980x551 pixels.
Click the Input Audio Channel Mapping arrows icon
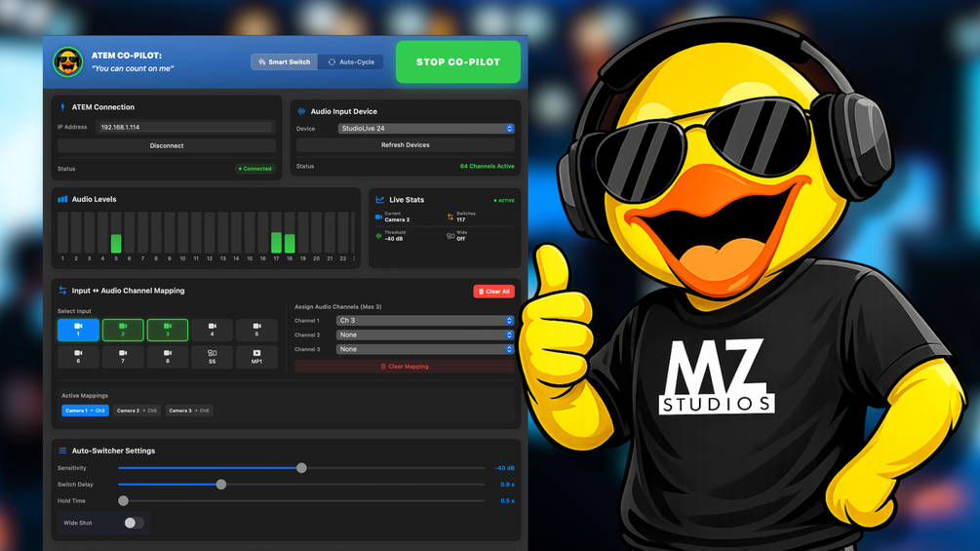click(x=62, y=291)
